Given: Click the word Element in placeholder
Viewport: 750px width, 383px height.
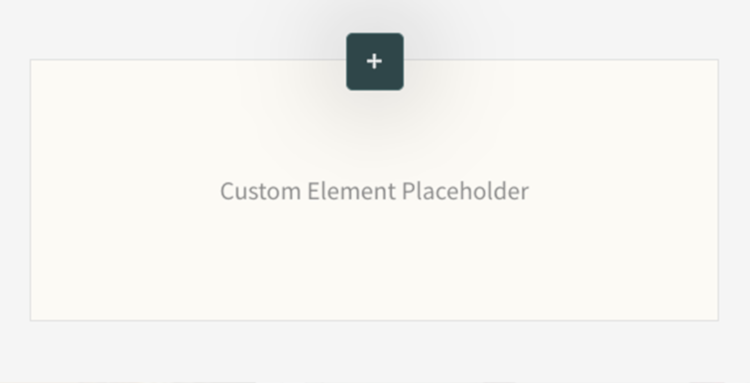Looking at the screenshot, I should point(352,191).
